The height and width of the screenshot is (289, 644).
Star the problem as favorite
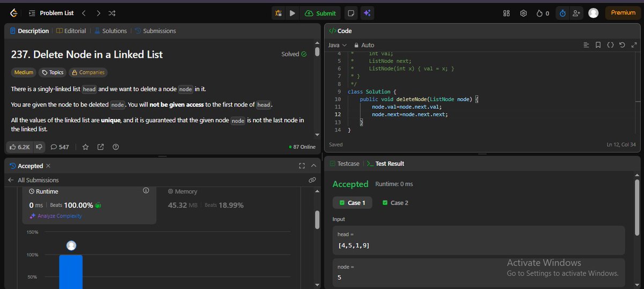pyautogui.click(x=86, y=147)
